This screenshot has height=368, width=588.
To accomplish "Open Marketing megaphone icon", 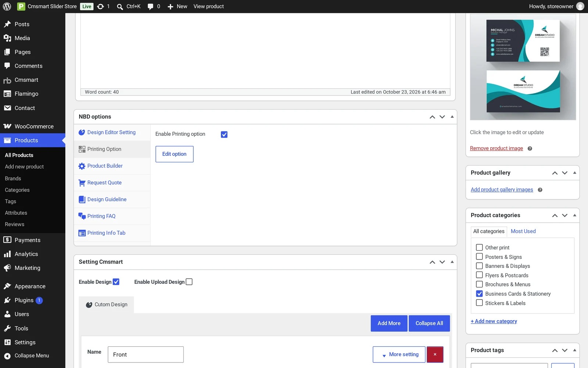I will pyautogui.click(x=7, y=268).
